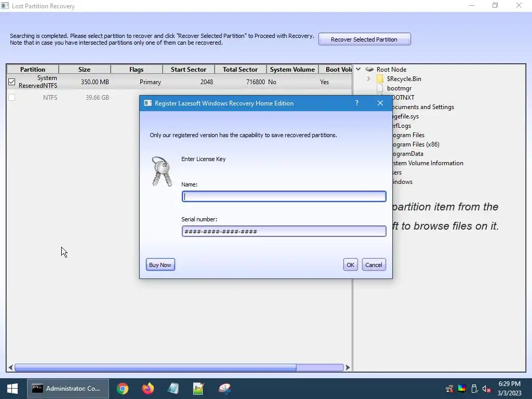The image size is (532, 399).
Task: Launch Google Chrome from taskbar
Action: tap(123, 389)
